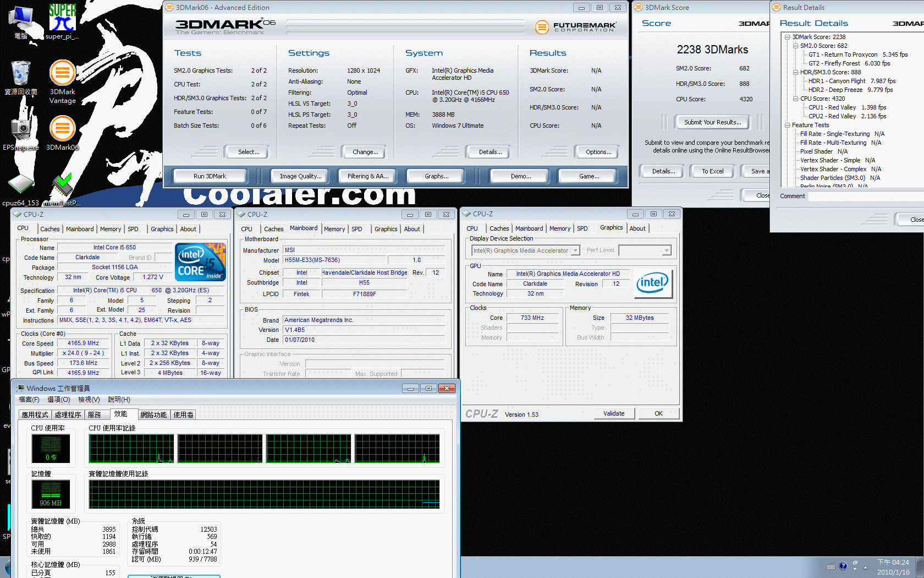Screen dimensions: 924x578
Task: Open EPSnap.exe desktop icon
Action: (21, 133)
